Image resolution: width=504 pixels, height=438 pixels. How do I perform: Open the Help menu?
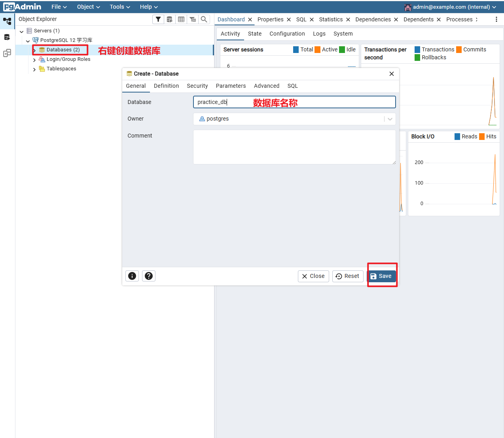pos(149,7)
